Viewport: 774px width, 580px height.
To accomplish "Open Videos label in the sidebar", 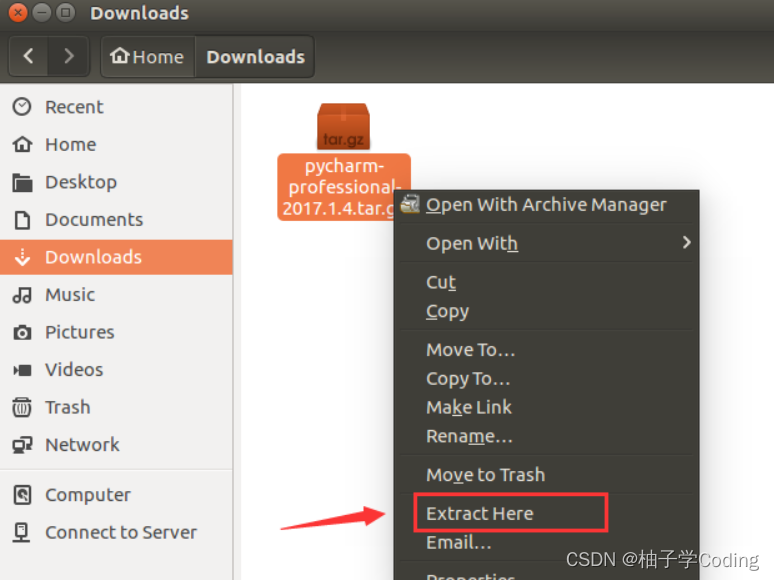I will tap(74, 370).
